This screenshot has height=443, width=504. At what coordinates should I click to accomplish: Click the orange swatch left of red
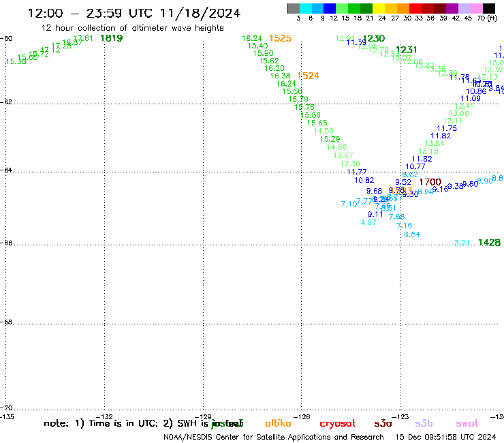pos(403,8)
